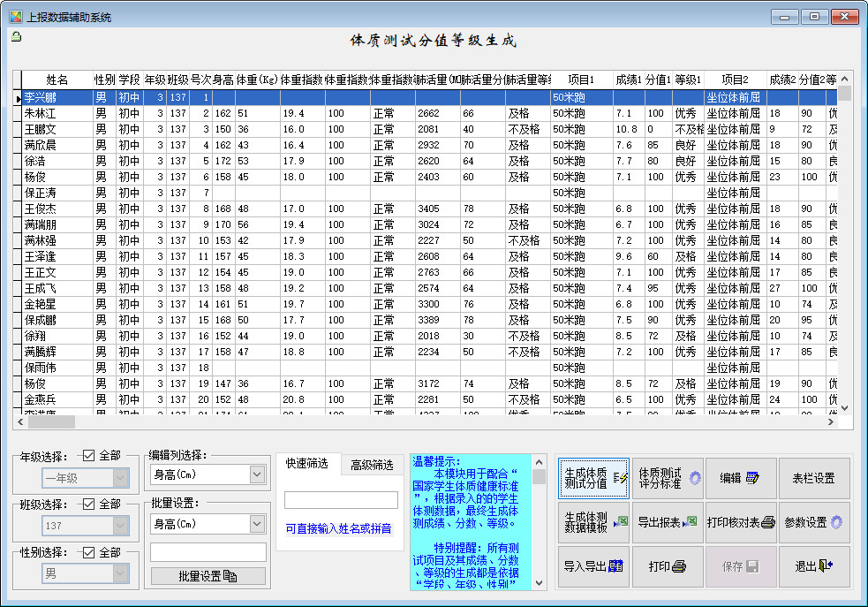Click the export icon on 导出报表
Viewport: 868px width, 607px height.
(x=690, y=522)
